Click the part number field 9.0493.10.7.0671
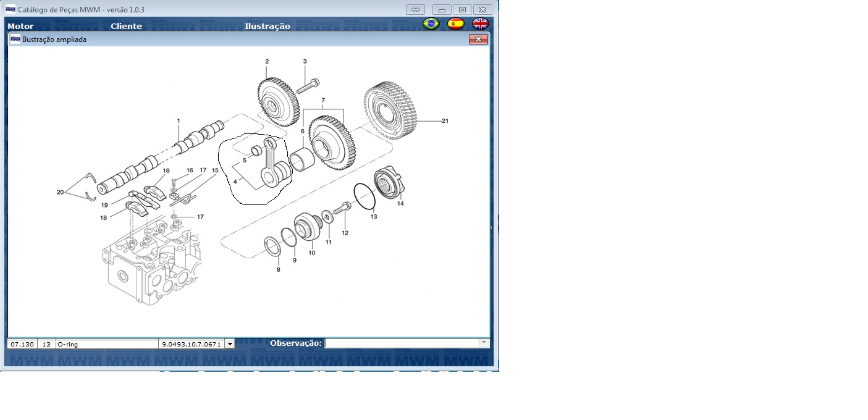Image resolution: width=868 pixels, height=420 pixels. [x=191, y=344]
